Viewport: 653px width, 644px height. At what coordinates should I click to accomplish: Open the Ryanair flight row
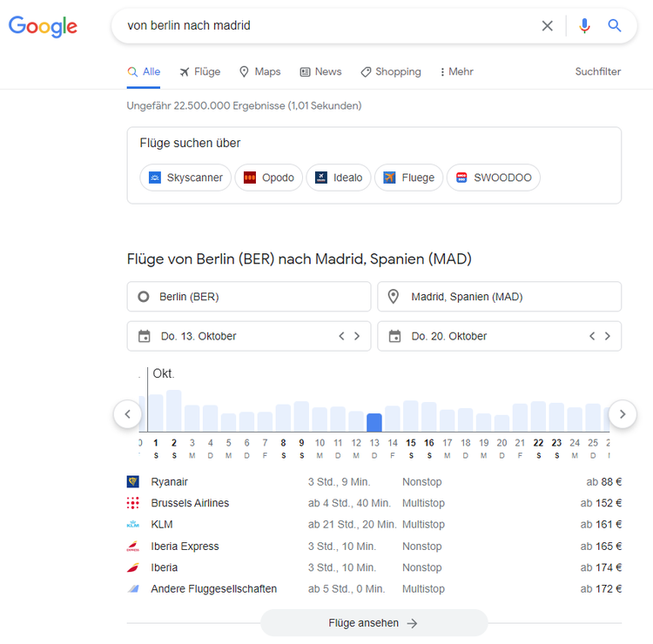tap(374, 481)
